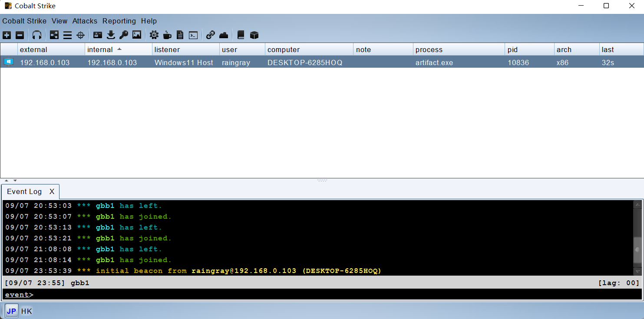Click the 20:53:03 gbb1 has left log line
This screenshot has width=644, height=319.
click(83, 206)
